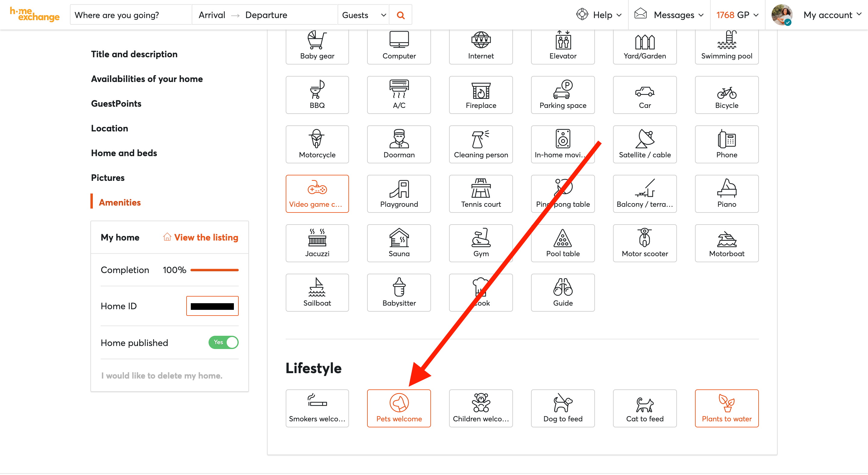Select the Fireplace amenity icon

pyautogui.click(x=480, y=95)
